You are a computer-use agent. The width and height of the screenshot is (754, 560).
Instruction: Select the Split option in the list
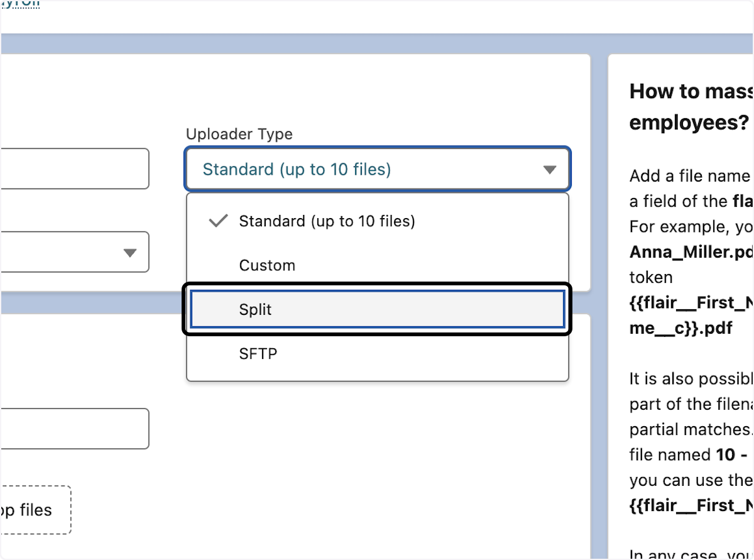click(x=377, y=309)
